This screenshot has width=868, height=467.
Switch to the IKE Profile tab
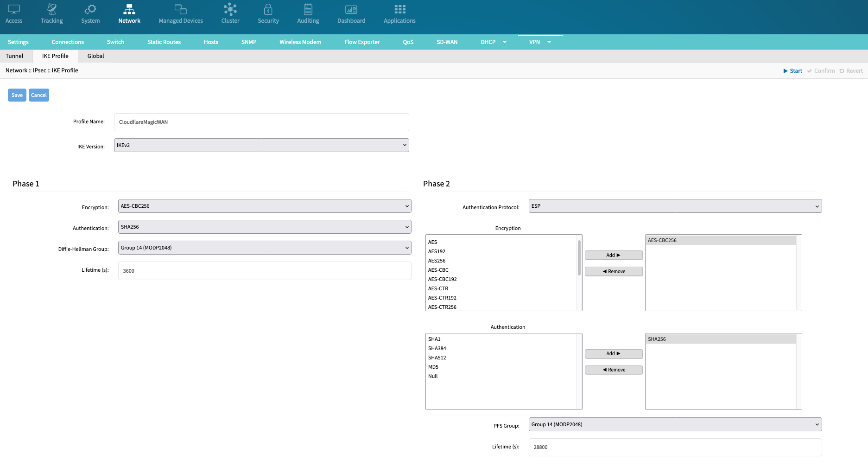click(x=55, y=56)
